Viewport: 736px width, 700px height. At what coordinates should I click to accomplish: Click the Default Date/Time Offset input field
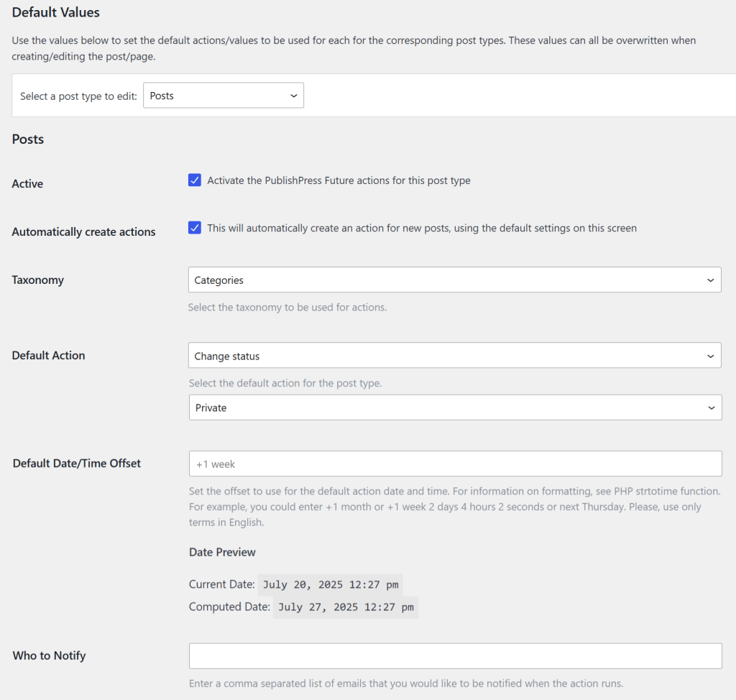pyautogui.click(x=455, y=464)
